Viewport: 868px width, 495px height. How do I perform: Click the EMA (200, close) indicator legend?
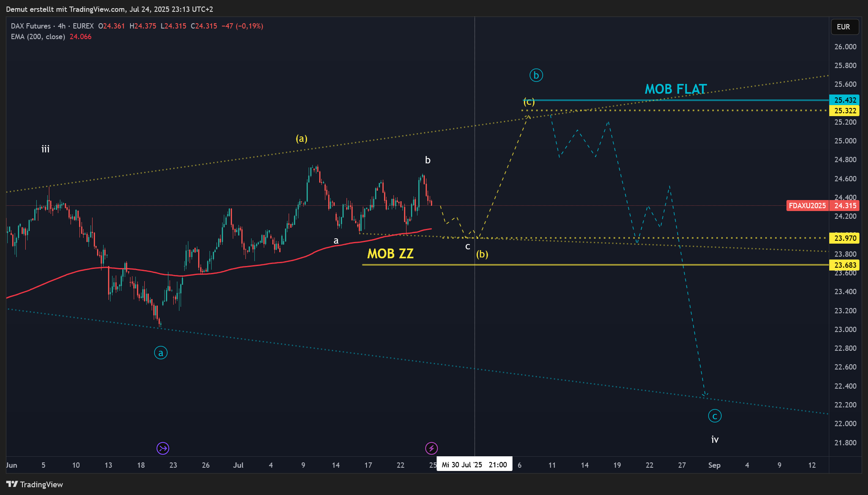point(38,37)
